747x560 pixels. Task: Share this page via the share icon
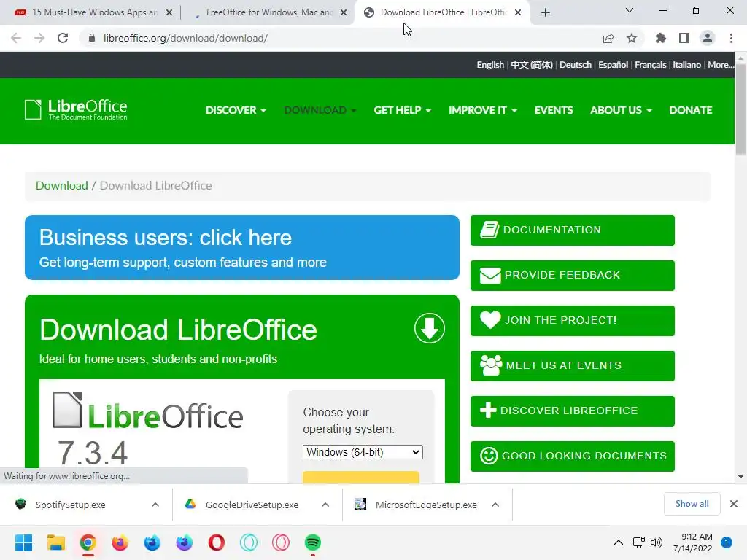click(x=608, y=38)
